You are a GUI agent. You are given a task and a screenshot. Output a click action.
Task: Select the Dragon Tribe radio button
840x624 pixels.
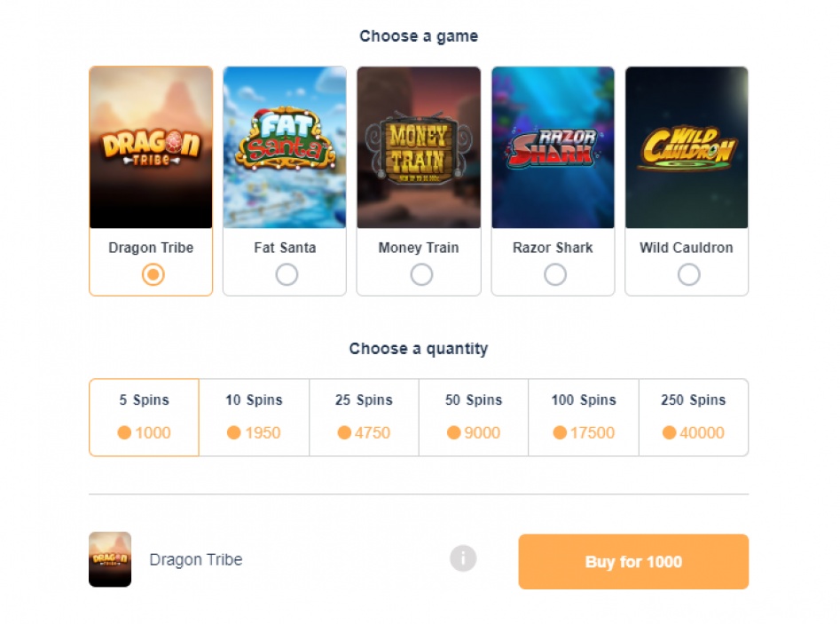coord(153,274)
